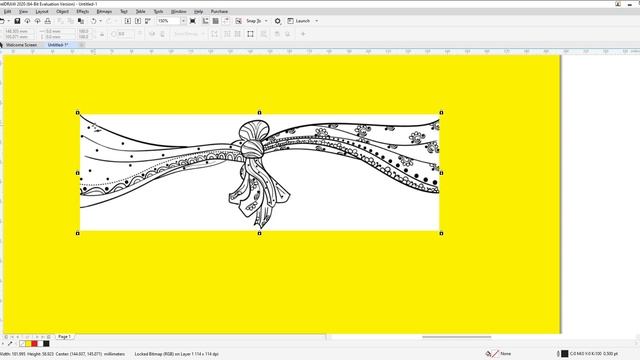Open the View menu
The width and height of the screenshot is (640, 360).
(x=24, y=11)
